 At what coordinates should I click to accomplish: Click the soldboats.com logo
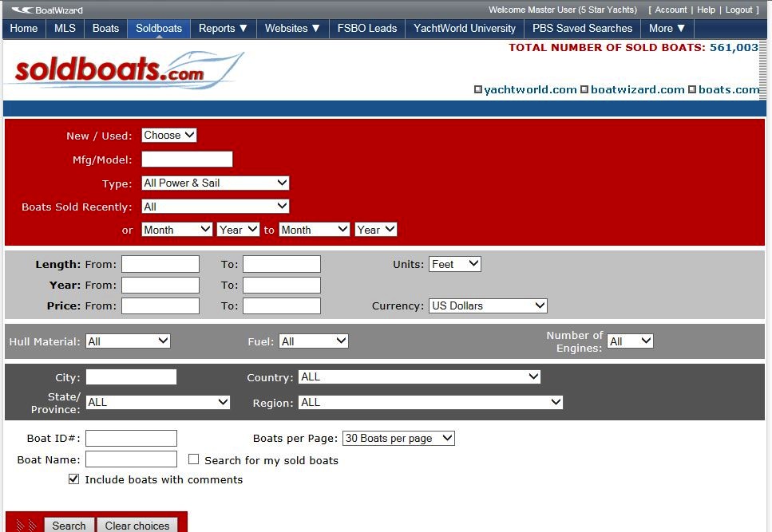(124, 69)
